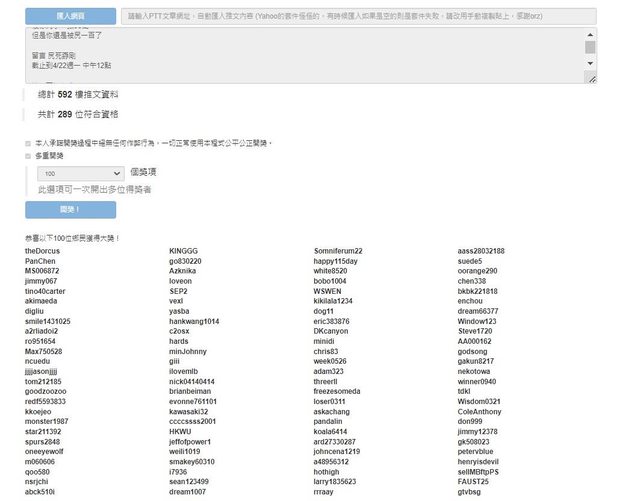Select winner name hankwang1014
Image resolution: width=640 pixels, height=501 pixels.
(194, 321)
